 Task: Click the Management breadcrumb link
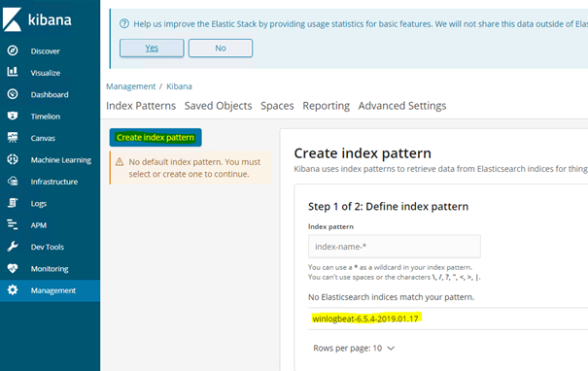point(130,86)
